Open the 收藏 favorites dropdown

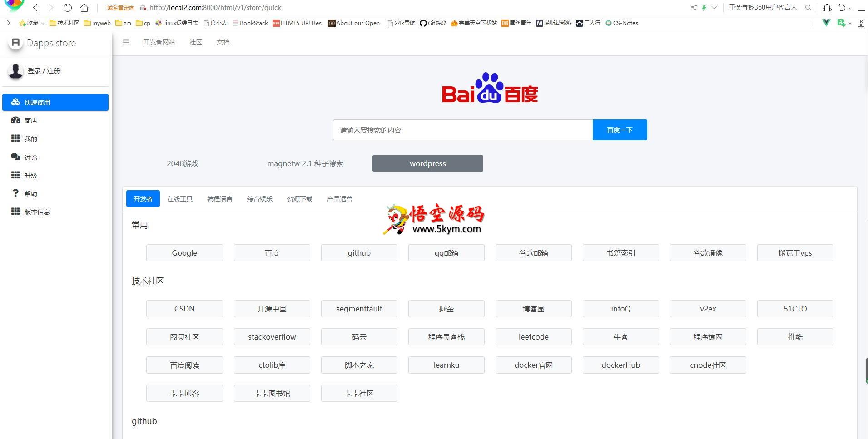(x=32, y=23)
